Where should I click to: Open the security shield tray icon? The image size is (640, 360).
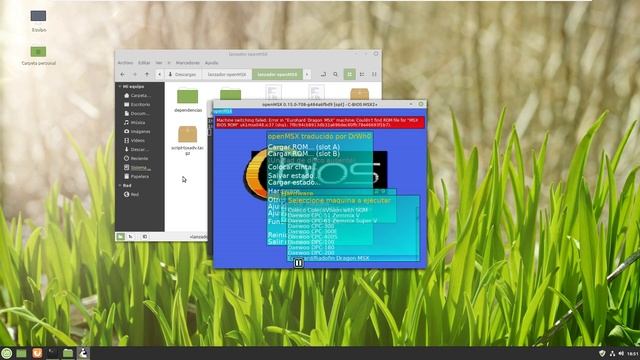point(602,353)
